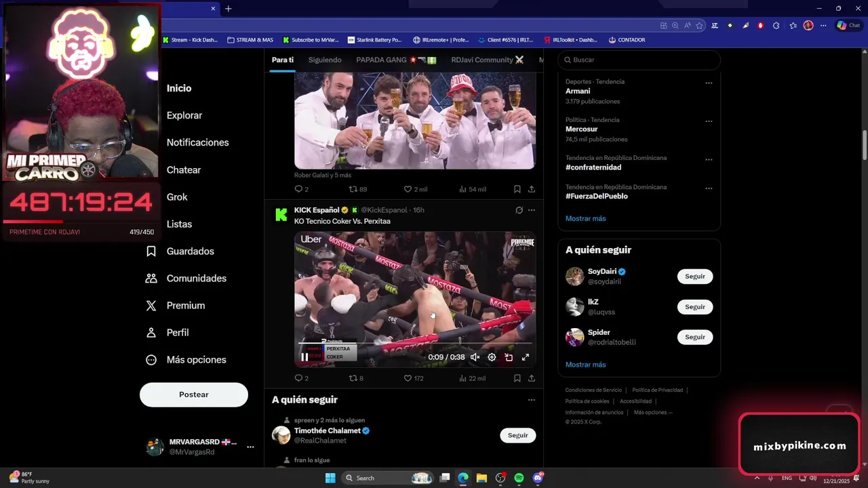This screenshot has height=488, width=868.
Task: Open Más opciones circle icon
Action: pos(151,359)
